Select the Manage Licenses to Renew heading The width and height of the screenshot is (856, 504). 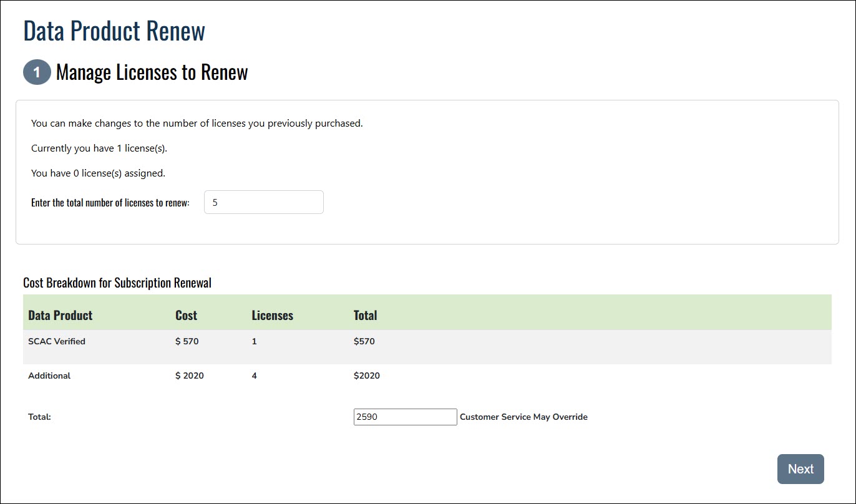pos(152,72)
